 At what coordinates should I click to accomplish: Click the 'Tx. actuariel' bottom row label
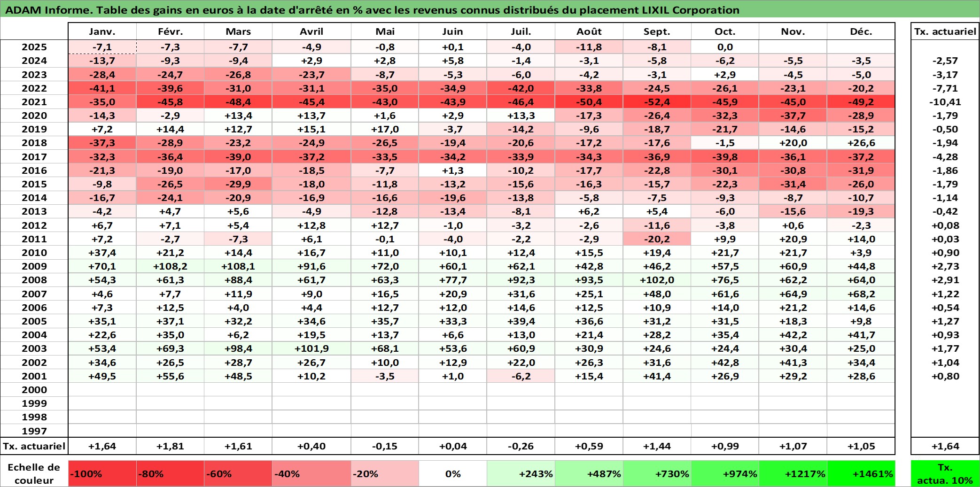point(34,446)
